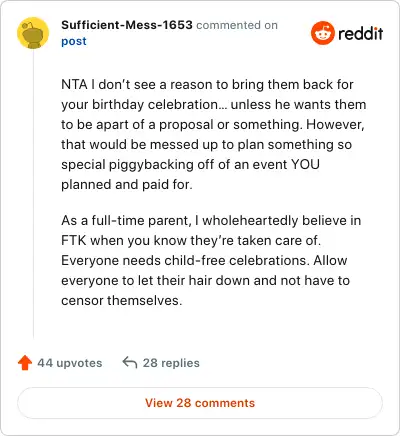Click the "commented on" gray text
This screenshot has height=436, width=400.
237,25
